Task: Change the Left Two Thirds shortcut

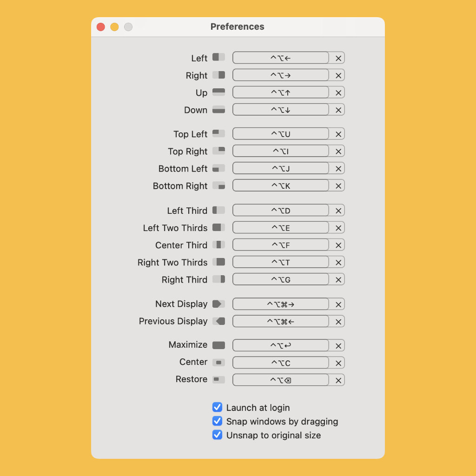Action: click(281, 228)
